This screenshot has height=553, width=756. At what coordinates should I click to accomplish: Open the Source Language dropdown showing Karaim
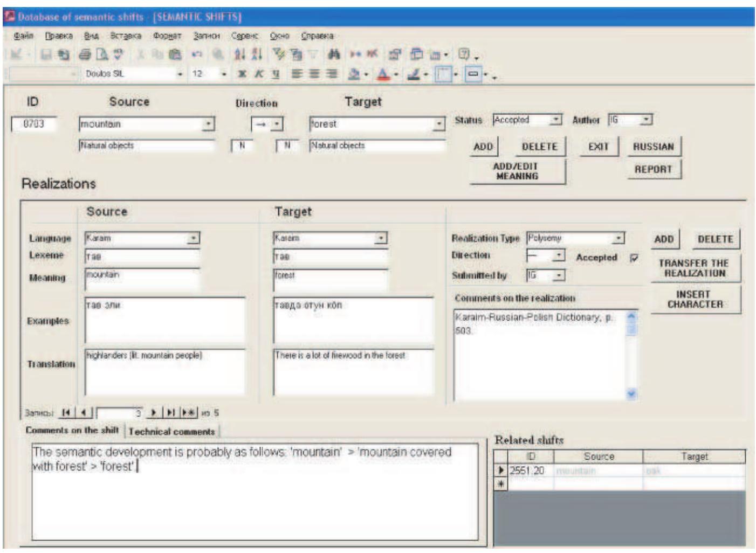pos(193,238)
